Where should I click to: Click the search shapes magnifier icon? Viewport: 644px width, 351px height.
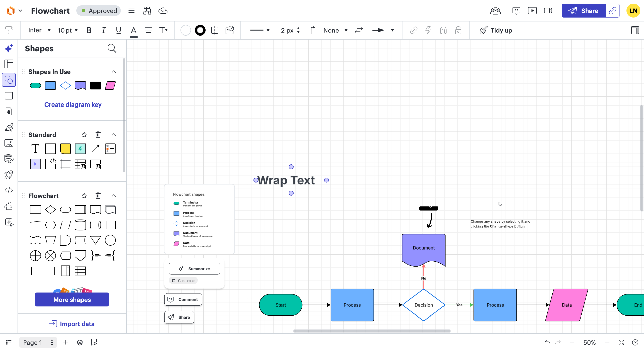coord(112,48)
